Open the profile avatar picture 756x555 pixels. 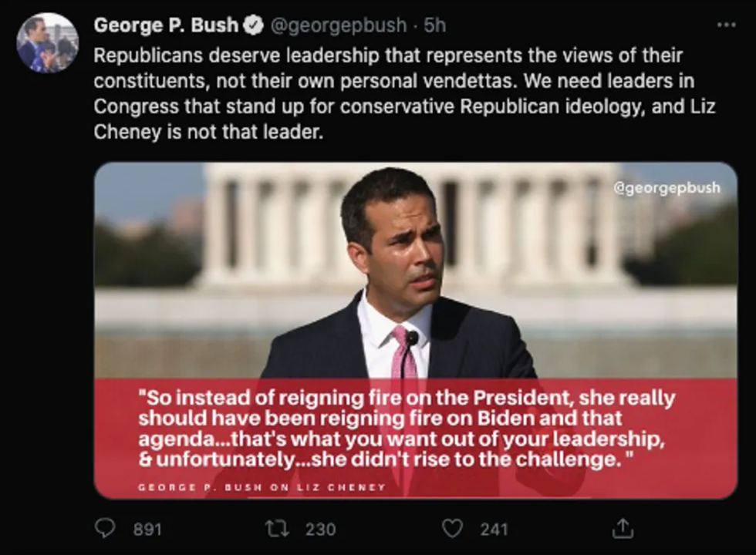click(47, 42)
